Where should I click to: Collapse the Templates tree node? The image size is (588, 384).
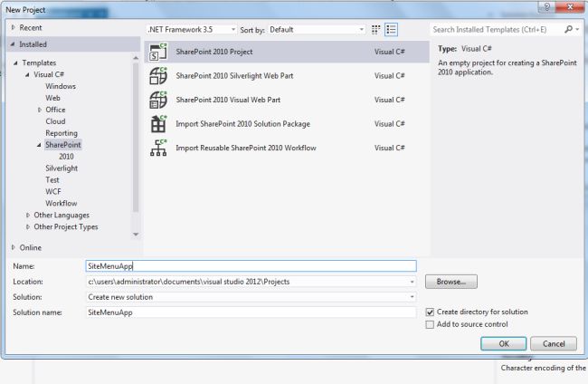(15, 62)
